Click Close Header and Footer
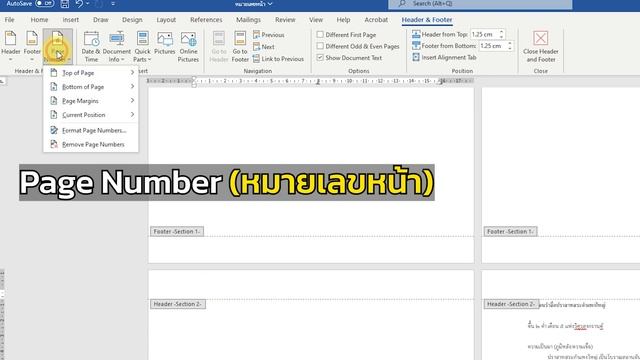640x360 pixels. (x=540, y=46)
